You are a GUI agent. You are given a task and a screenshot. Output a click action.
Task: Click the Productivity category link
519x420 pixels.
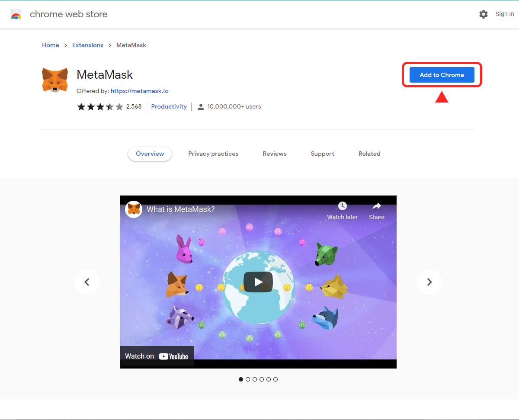[169, 107]
